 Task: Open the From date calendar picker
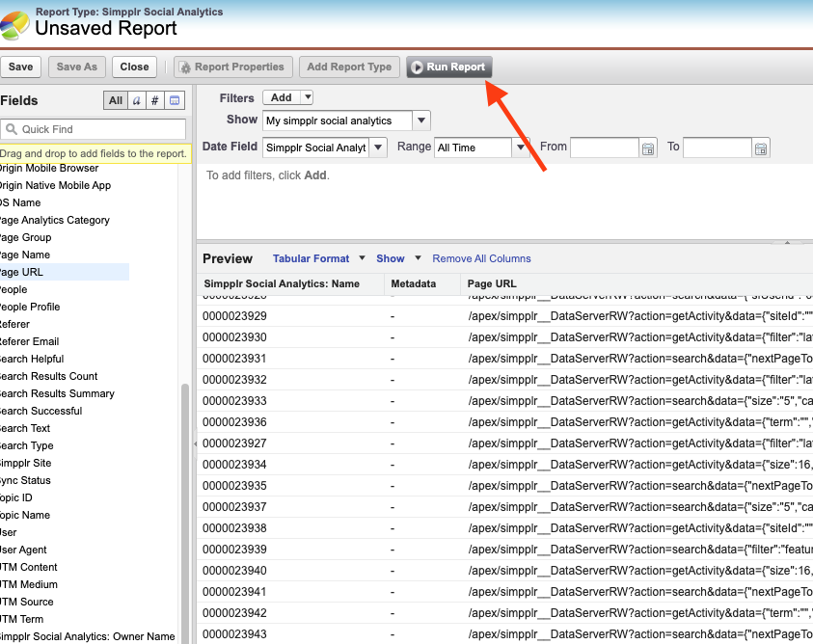click(x=648, y=148)
